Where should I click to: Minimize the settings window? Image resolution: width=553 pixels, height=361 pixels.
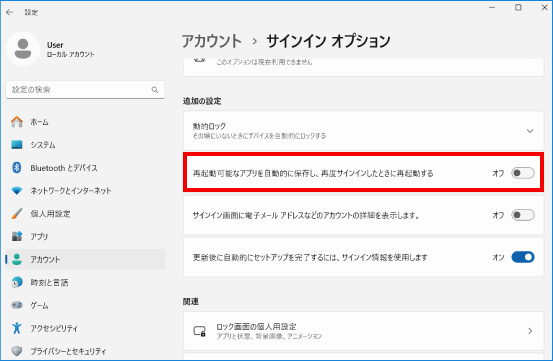(x=492, y=7)
